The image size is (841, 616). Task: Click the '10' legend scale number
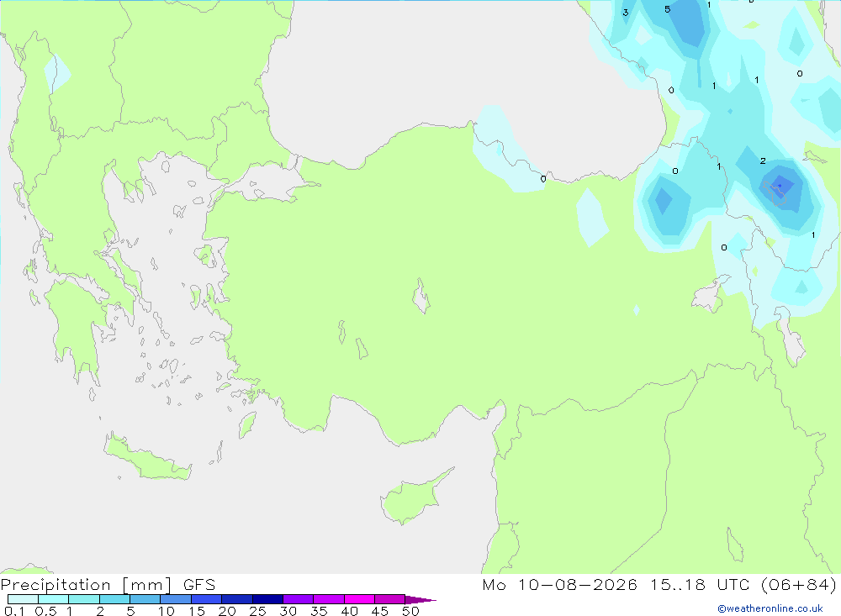(x=167, y=611)
